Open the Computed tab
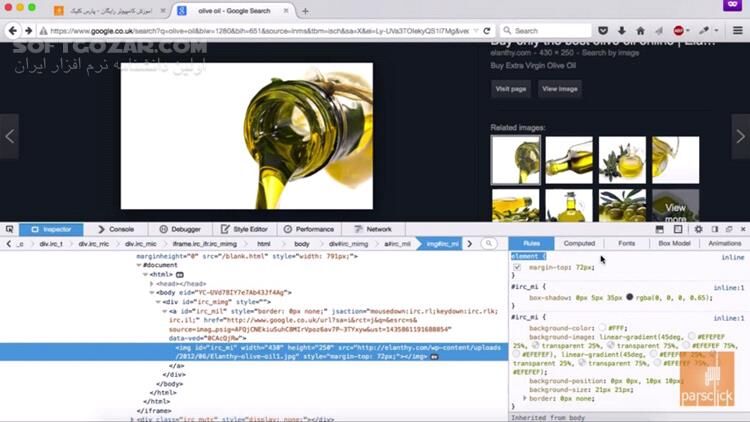Screen dimensions: 750x422 tap(579, 243)
